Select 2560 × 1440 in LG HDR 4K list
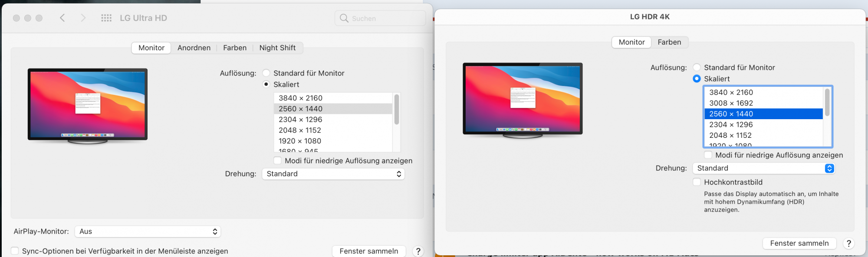Image resolution: width=868 pixels, height=257 pixels. (763, 114)
